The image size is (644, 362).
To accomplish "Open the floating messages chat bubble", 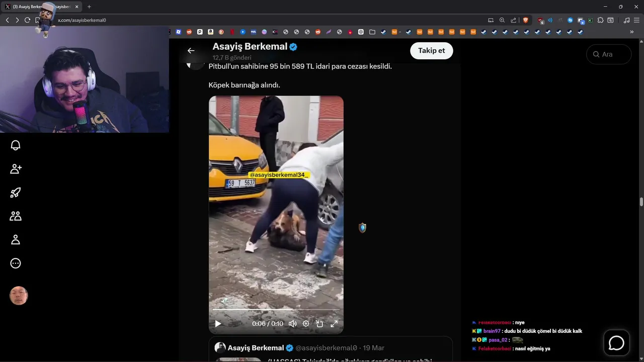I will 616,343.
